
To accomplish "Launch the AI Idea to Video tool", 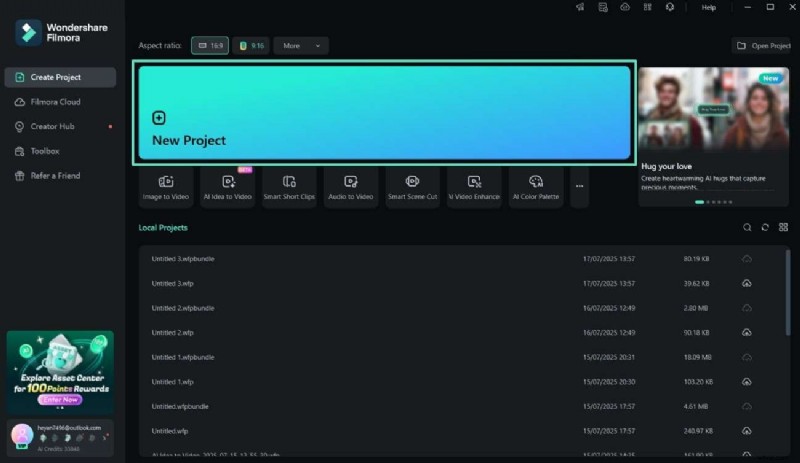I will (x=228, y=187).
